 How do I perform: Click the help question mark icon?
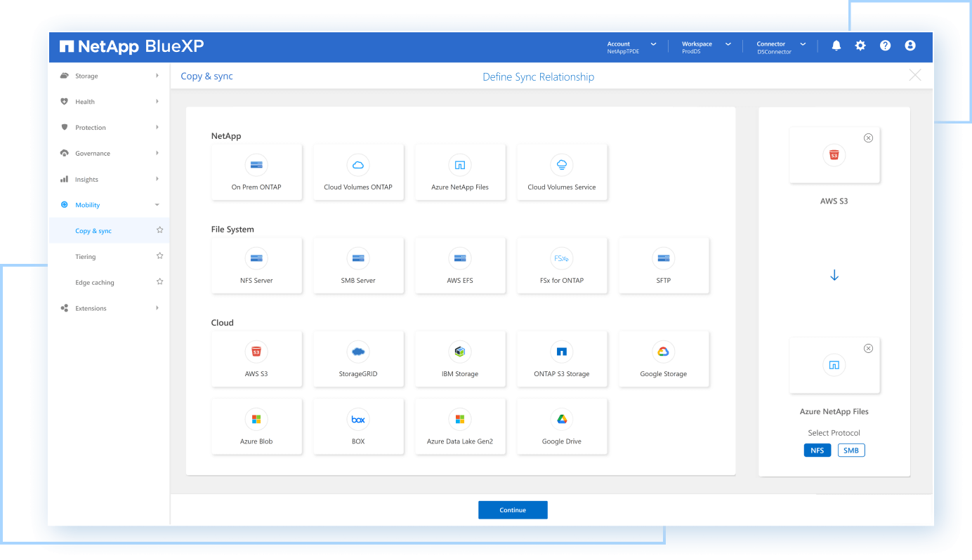[x=885, y=46]
